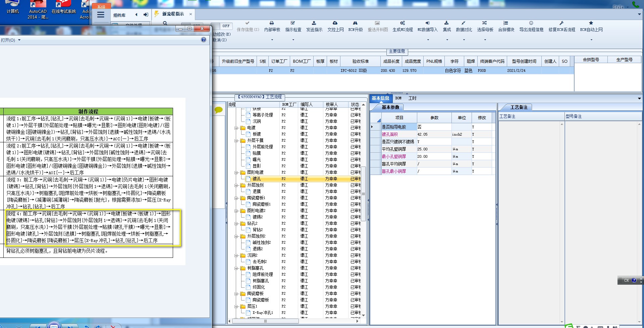Switch to the 工时 tab
This screenshot has height=328, width=644.
pos(412,98)
